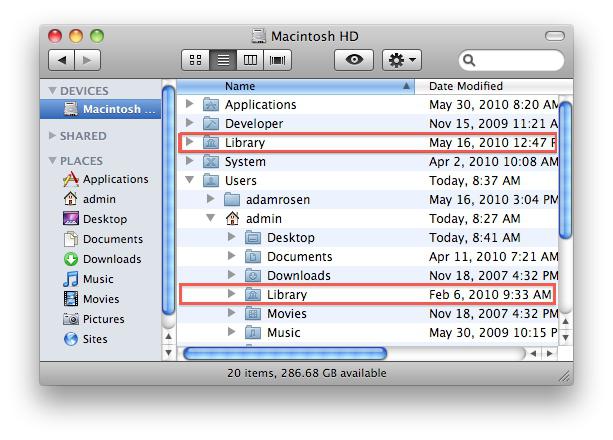
Task: Select admin's Library folder icon
Action: point(253,295)
